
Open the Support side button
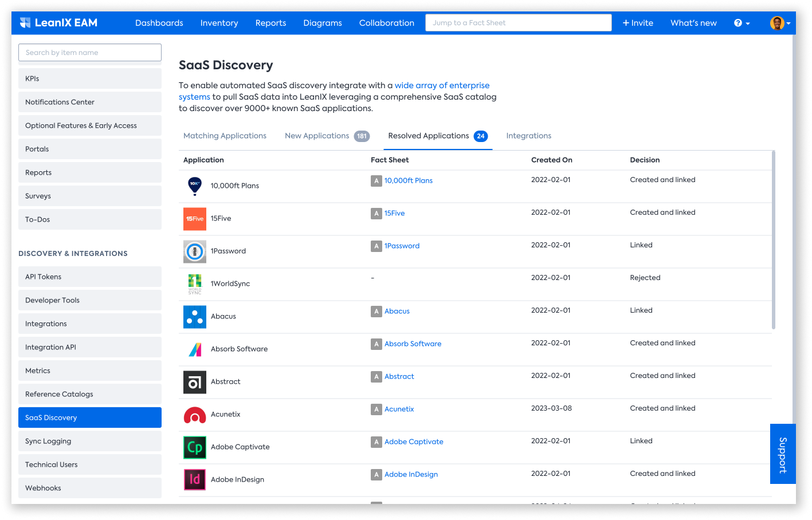[x=783, y=454]
